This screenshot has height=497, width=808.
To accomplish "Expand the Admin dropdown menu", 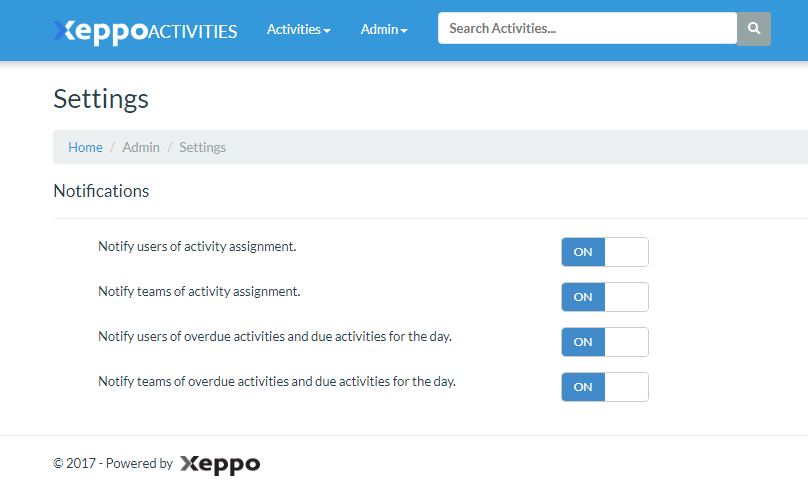I will (384, 30).
